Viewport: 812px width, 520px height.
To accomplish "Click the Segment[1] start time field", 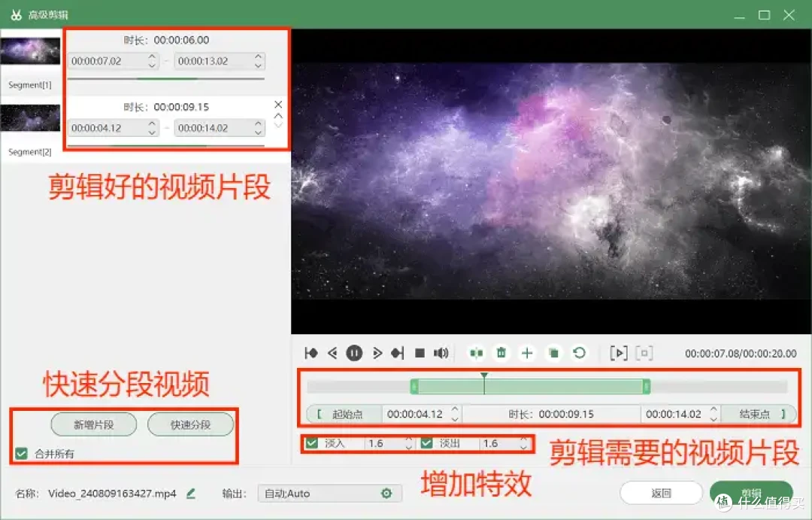I will pyautogui.click(x=114, y=61).
